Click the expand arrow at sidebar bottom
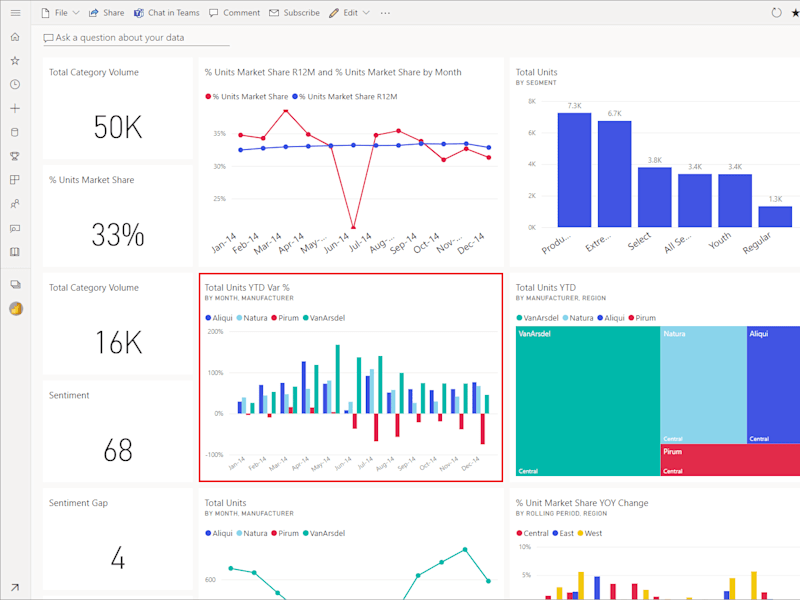800x600 pixels. [15, 587]
